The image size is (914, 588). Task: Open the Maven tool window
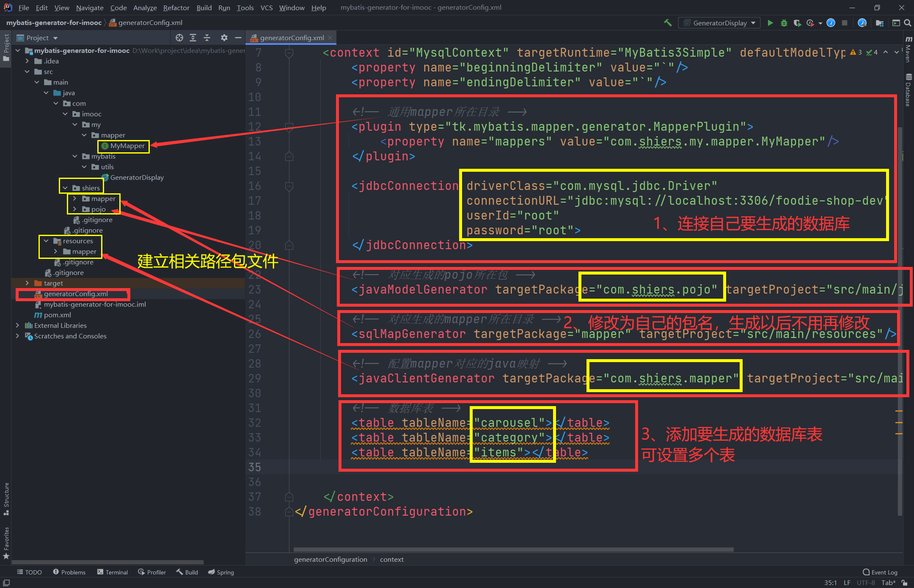(x=908, y=49)
